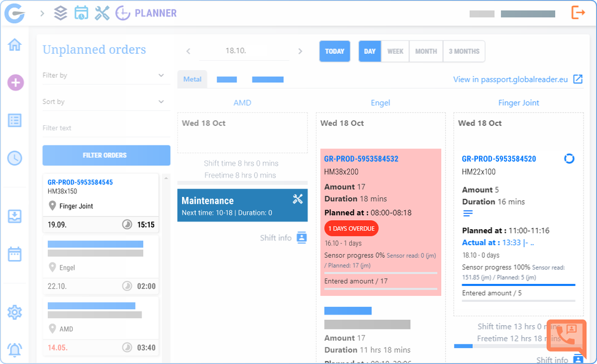Click the PLANNER header title
The height and width of the screenshot is (364, 597).
156,13
